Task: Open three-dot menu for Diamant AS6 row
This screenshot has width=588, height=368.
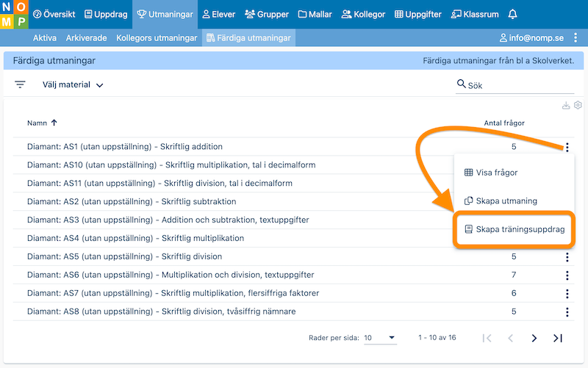Action: tap(567, 275)
